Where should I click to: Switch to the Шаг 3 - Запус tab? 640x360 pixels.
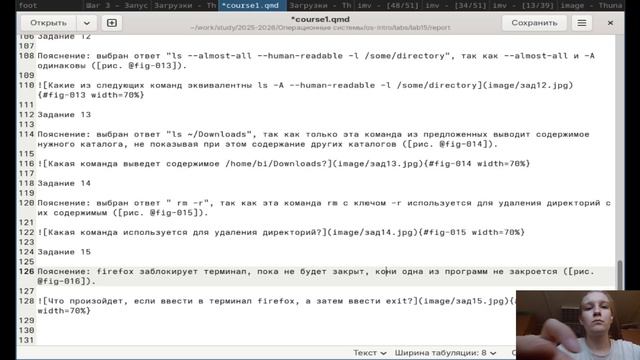tap(117, 5)
